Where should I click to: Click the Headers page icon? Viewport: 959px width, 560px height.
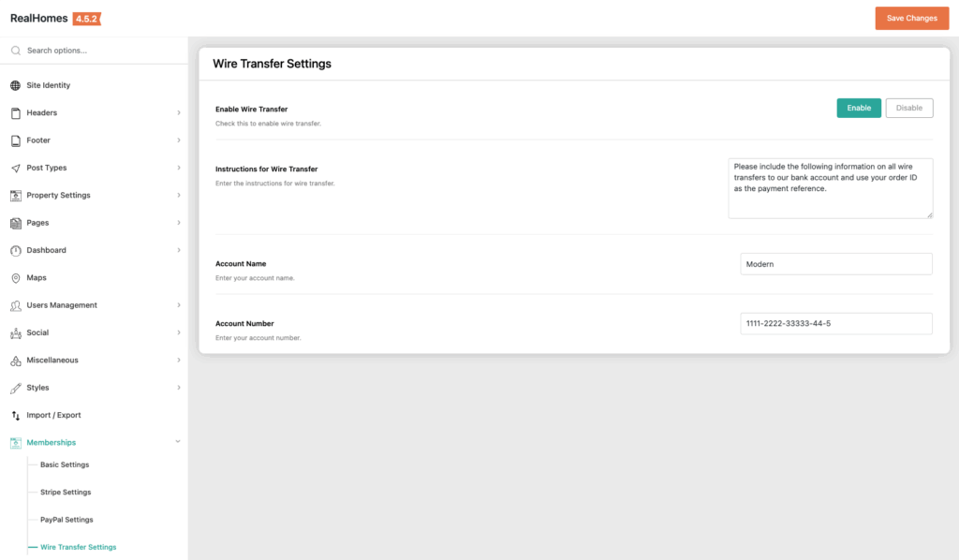15,113
